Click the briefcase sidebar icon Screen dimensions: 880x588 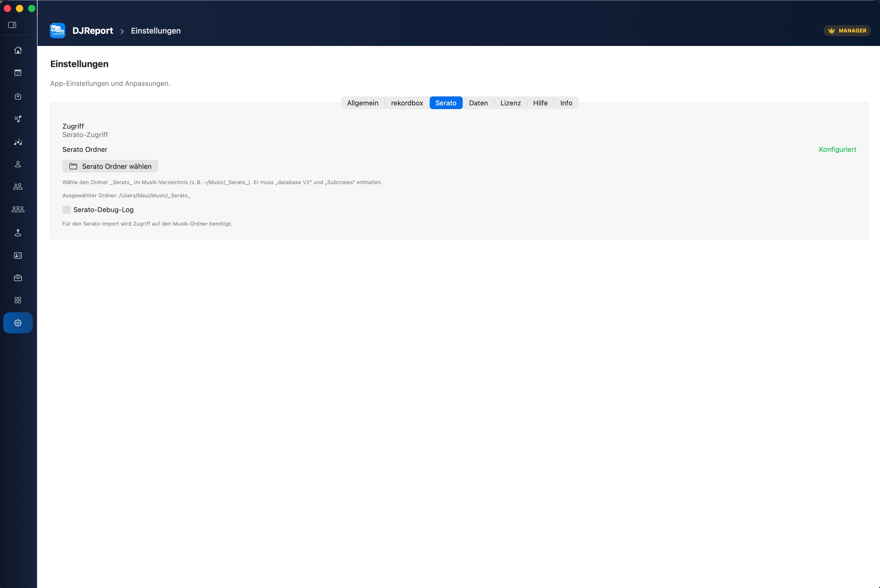18,278
